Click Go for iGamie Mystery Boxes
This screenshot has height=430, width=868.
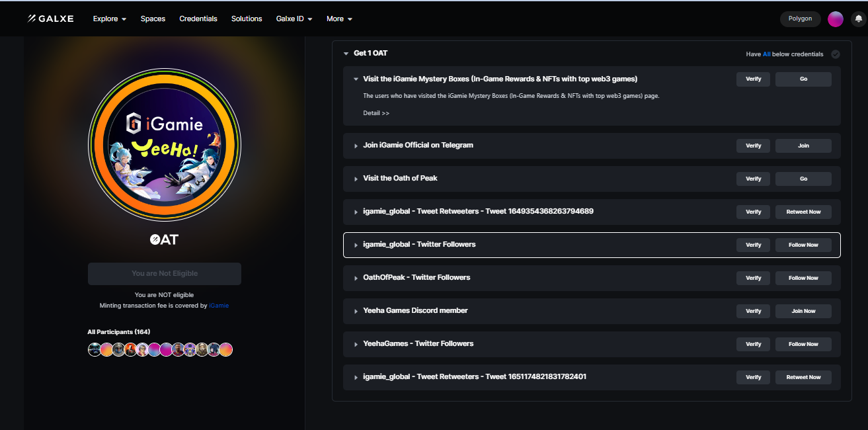point(803,79)
